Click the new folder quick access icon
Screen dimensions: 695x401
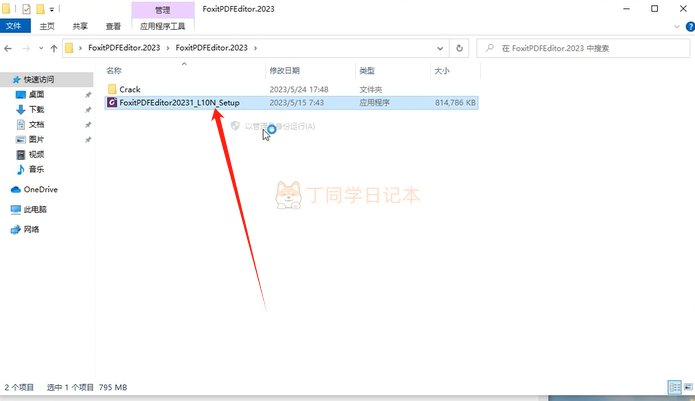pyautogui.click(x=40, y=8)
